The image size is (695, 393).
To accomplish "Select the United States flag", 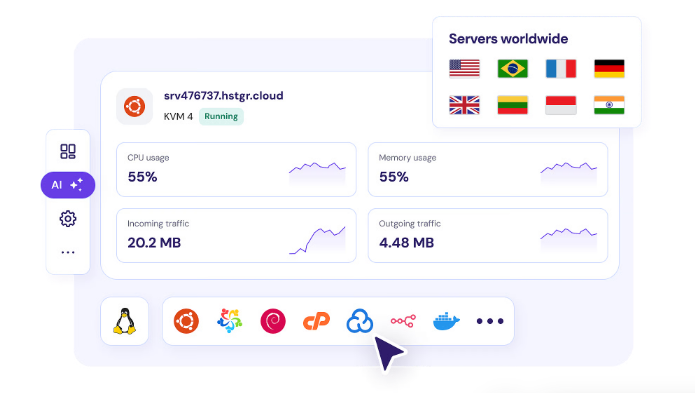I will [x=464, y=69].
